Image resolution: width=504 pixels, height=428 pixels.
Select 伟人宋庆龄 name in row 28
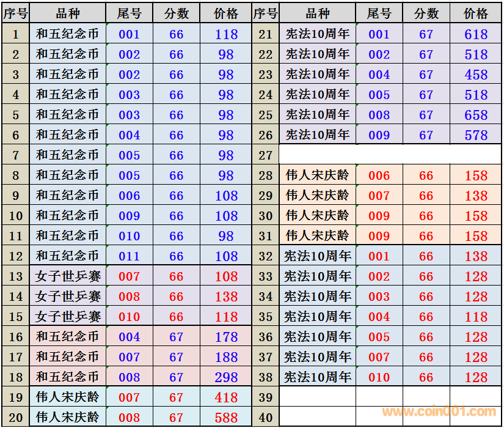[x=317, y=175]
